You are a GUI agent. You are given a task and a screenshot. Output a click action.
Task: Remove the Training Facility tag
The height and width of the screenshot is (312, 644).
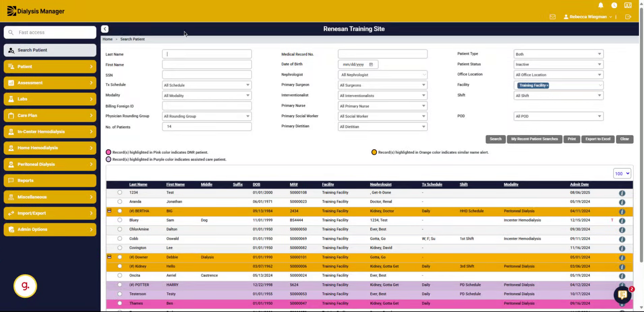[x=547, y=85]
